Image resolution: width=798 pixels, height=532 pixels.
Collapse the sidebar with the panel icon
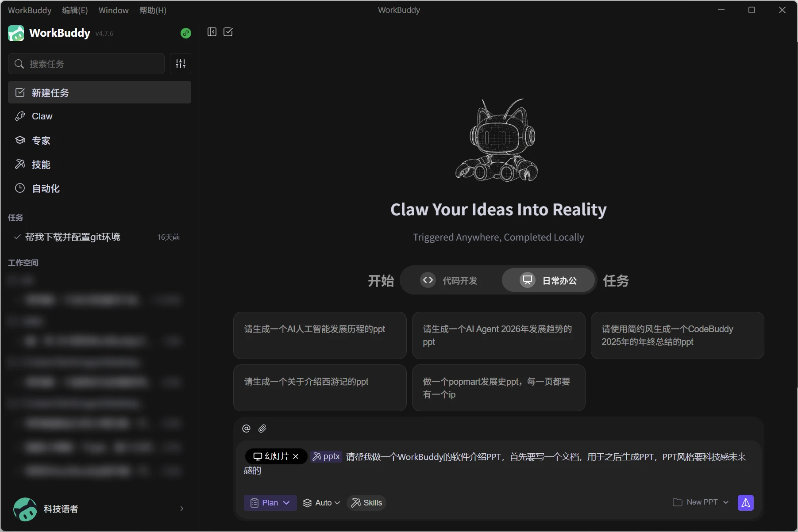212,32
